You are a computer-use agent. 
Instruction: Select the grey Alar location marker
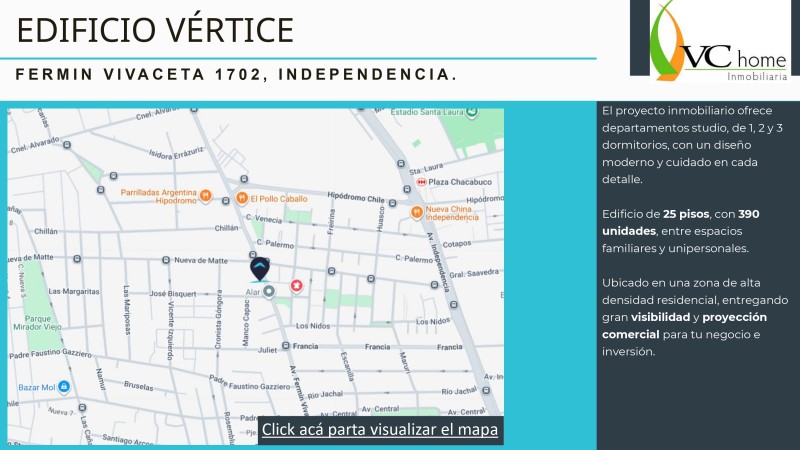point(269,291)
